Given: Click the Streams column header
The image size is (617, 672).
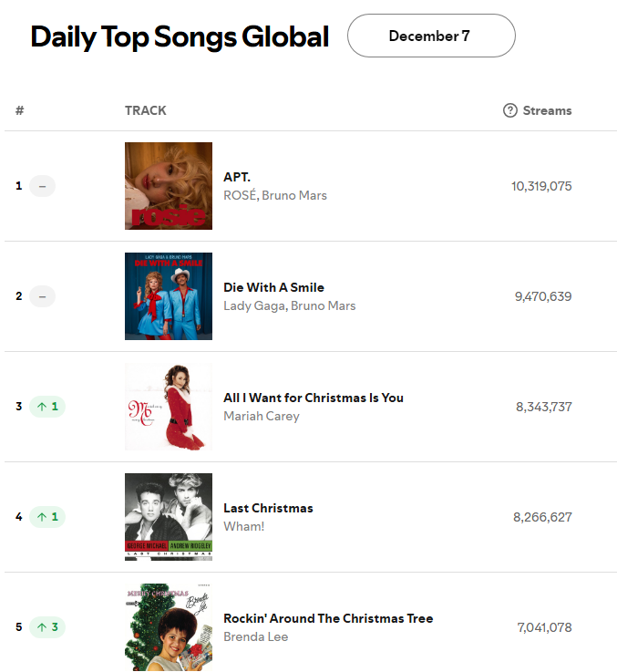Looking at the screenshot, I should pos(547,110).
